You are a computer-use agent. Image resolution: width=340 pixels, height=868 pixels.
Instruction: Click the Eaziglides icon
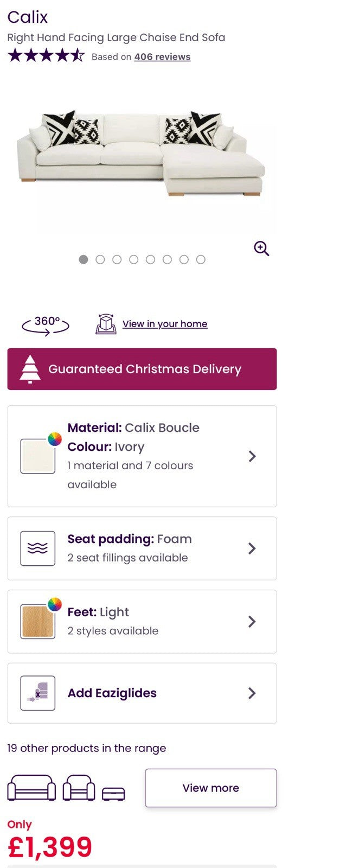(37, 693)
